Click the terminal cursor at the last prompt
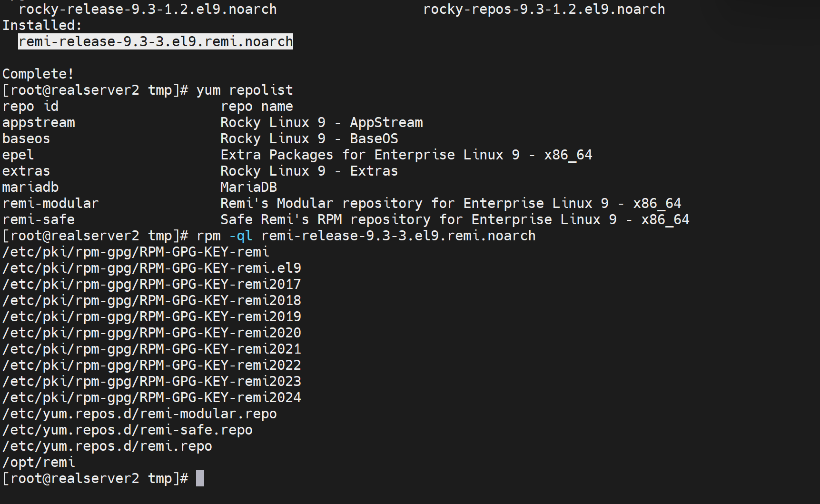 pyautogui.click(x=200, y=478)
